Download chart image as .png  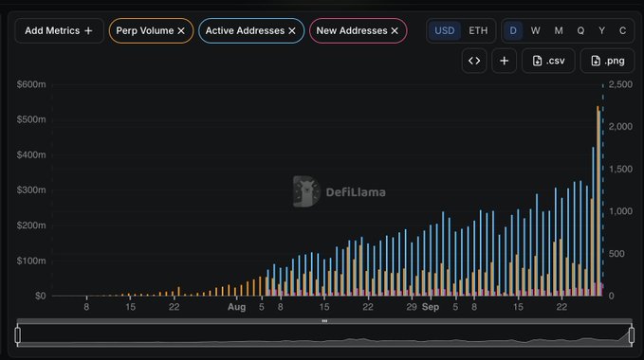coord(607,61)
